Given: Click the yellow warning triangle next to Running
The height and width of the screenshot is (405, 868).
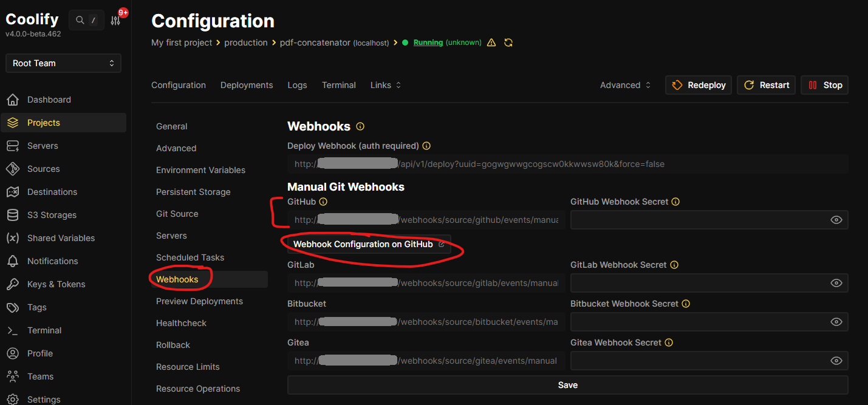Looking at the screenshot, I should click(x=491, y=43).
